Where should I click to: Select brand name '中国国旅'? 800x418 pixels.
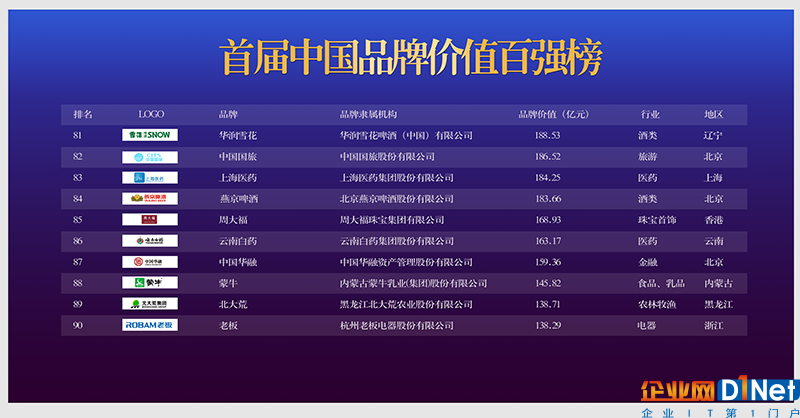click(x=238, y=157)
